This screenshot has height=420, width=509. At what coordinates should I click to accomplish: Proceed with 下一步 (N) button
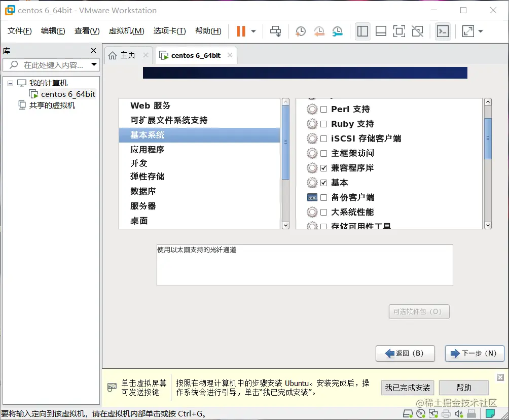point(475,354)
